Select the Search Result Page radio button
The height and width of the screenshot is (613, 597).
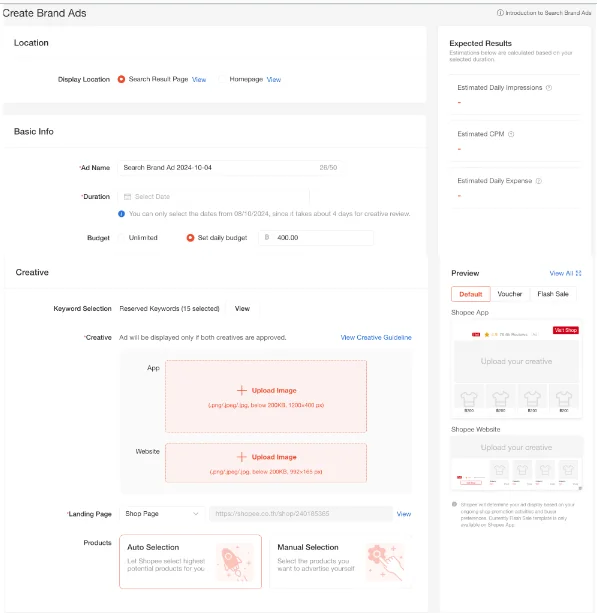click(122, 79)
